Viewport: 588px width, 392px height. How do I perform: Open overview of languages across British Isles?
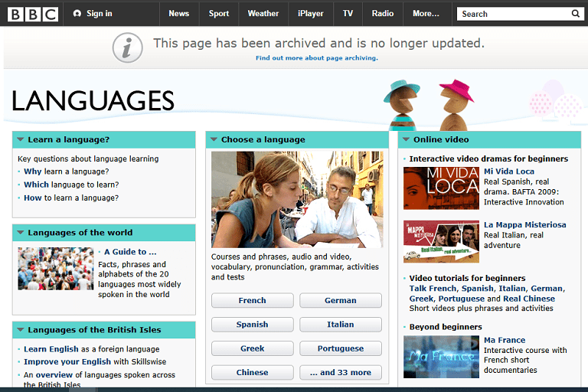tap(54, 375)
